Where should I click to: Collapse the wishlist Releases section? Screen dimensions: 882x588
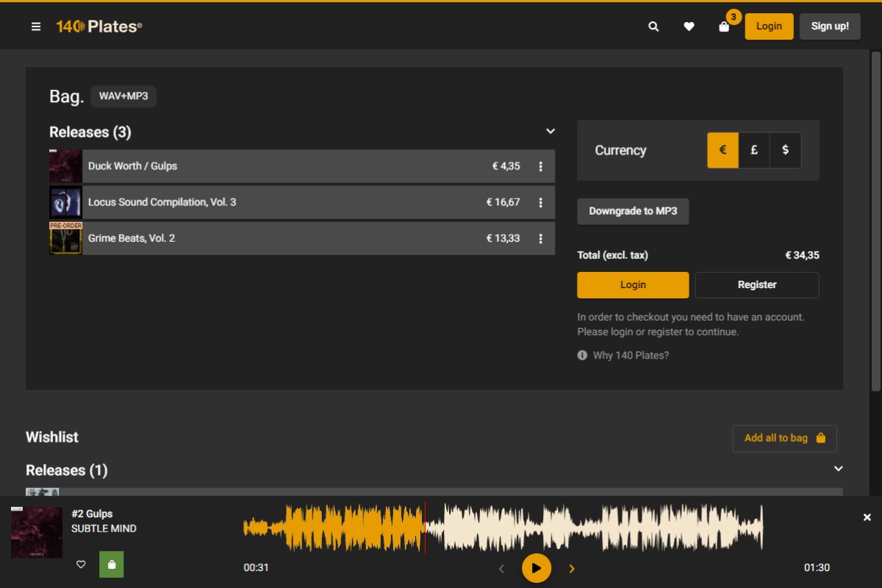click(839, 469)
